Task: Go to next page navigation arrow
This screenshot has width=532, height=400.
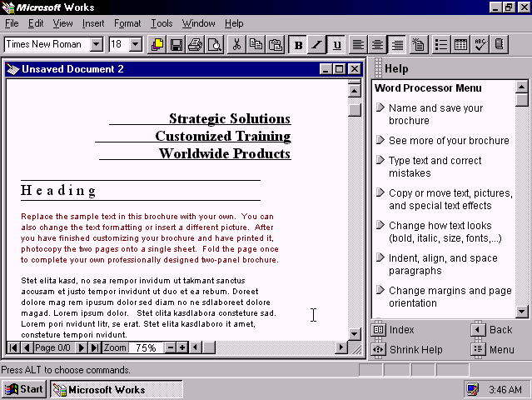Action: (82, 347)
